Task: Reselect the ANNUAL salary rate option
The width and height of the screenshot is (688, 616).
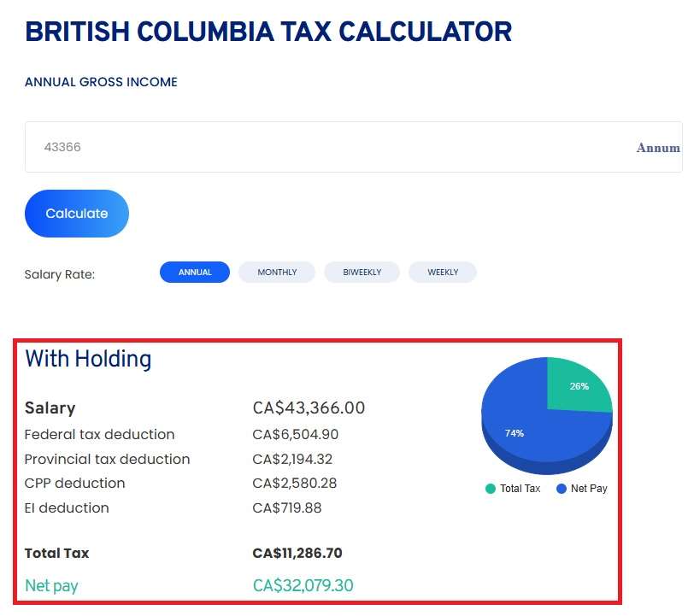Action: [195, 272]
